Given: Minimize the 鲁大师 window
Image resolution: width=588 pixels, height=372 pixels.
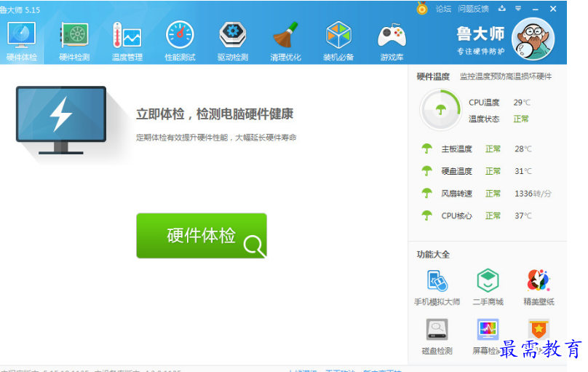Looking at the screenshot, I should (536, 9).
